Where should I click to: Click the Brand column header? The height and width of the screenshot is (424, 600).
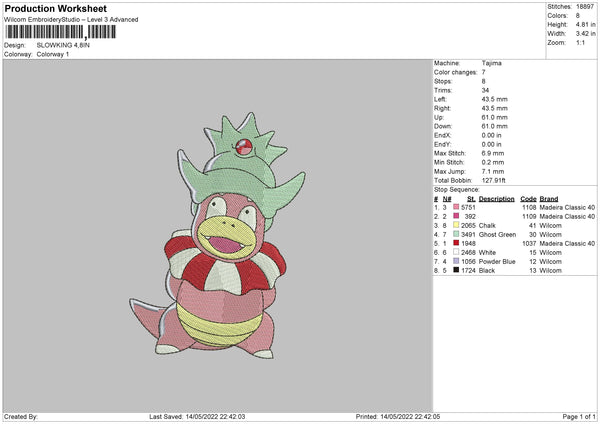tap(550, 199)
